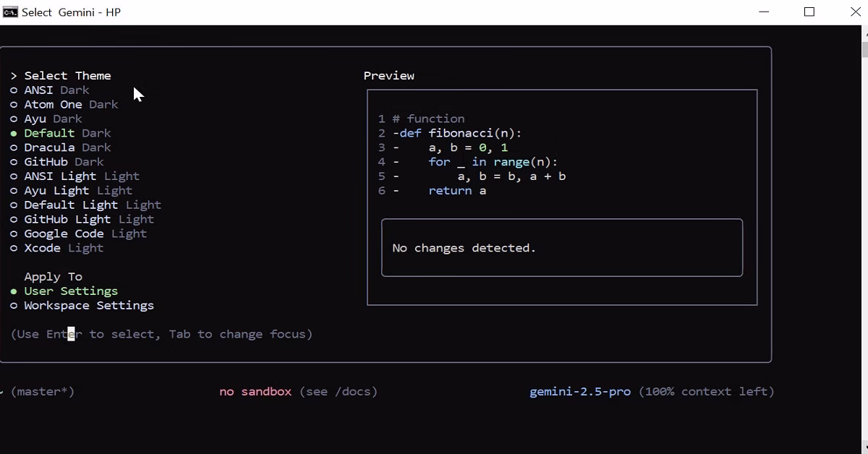Click the gemini-2.5-pro model label
Screen dimensions: 868x454
click(x=580, y=392)
